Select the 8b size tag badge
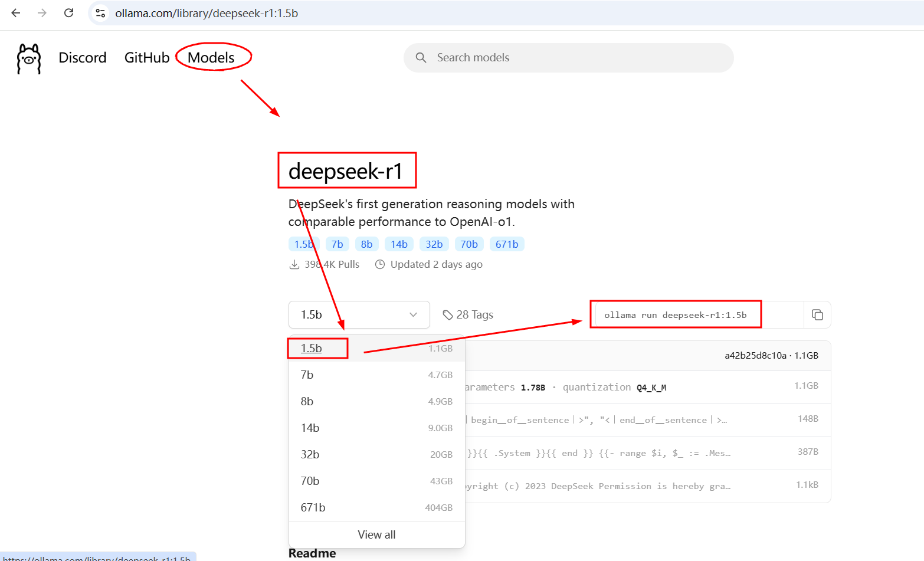This screenshot has height=561, width=924. click(366, 244)
